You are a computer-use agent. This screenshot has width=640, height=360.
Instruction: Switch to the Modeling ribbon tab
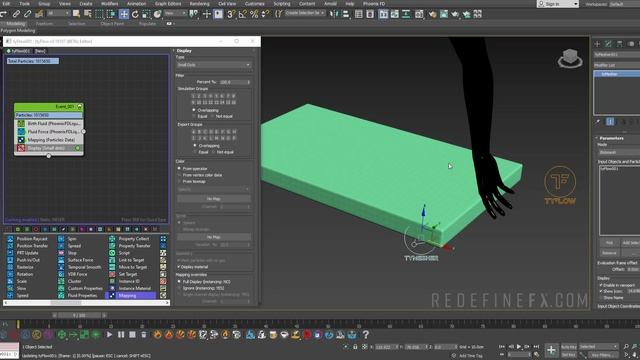[x=16, y=24]
